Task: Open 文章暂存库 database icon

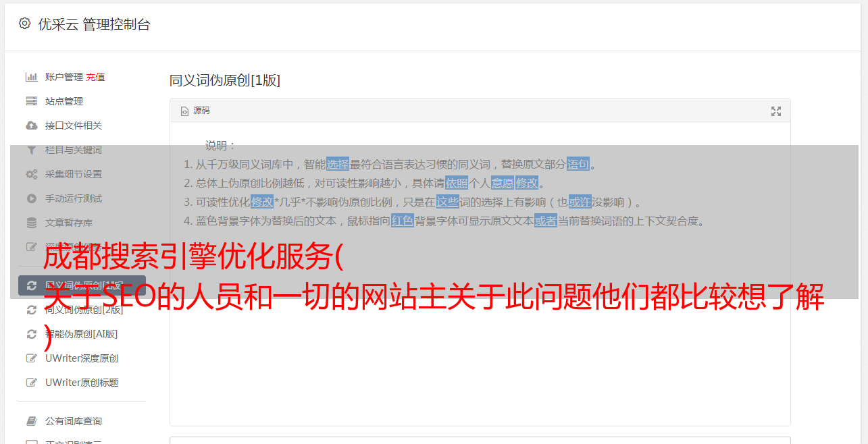Action: (x=31, y=223)
